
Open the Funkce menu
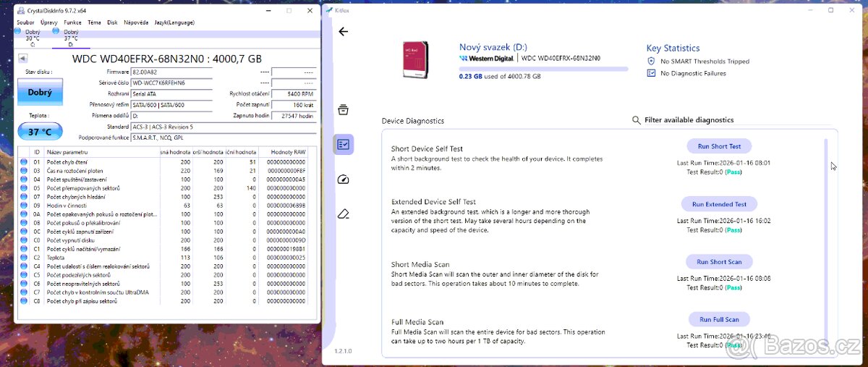point(72,22)
